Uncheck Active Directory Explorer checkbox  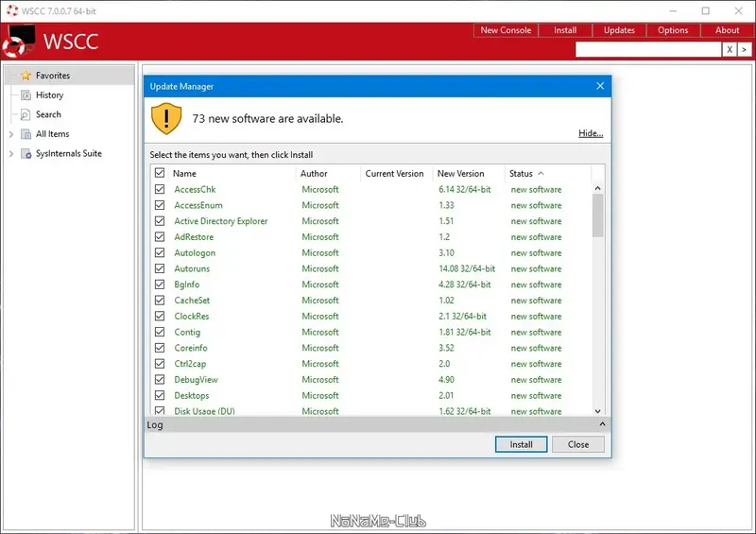point(160,221)
